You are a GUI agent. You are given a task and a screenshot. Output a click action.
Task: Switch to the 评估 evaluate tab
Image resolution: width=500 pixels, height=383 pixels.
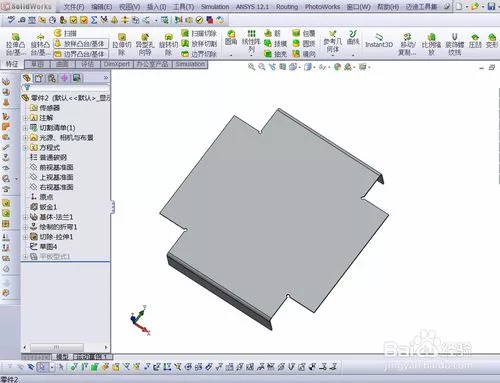[87, 64]
